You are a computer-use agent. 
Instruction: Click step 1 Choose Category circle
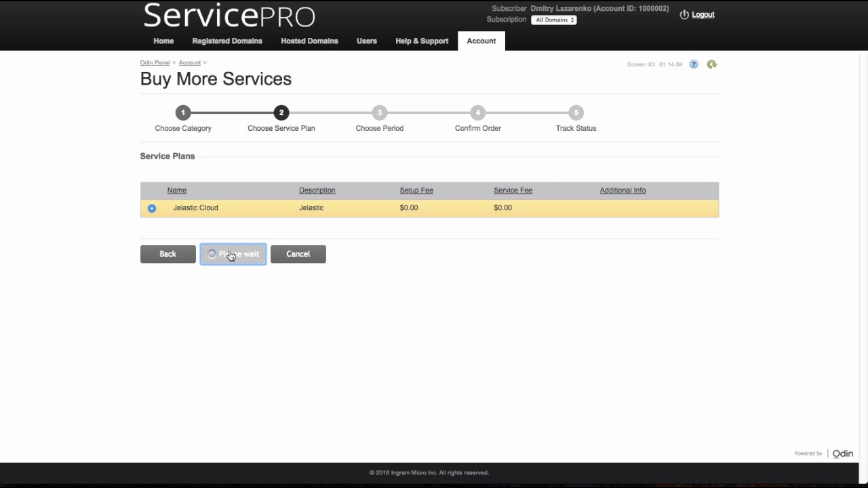coord(183,113)
